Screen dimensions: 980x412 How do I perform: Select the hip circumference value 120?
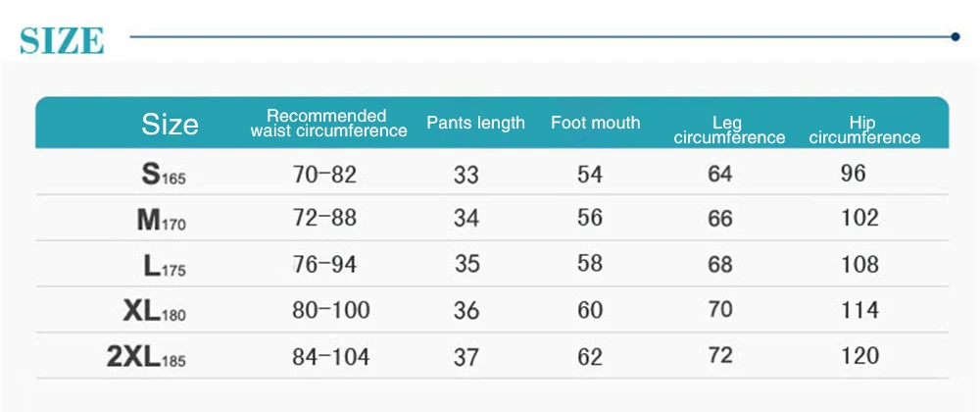coord(860,356)
